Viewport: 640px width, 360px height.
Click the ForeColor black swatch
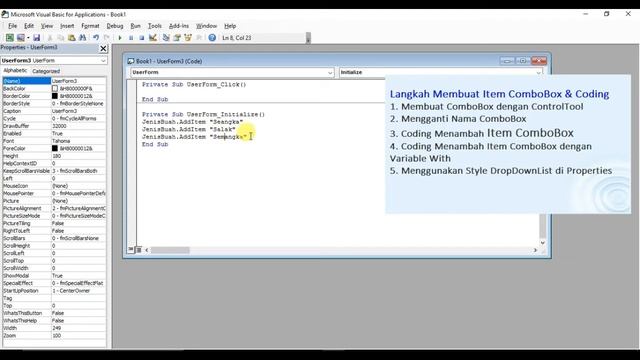55,148
